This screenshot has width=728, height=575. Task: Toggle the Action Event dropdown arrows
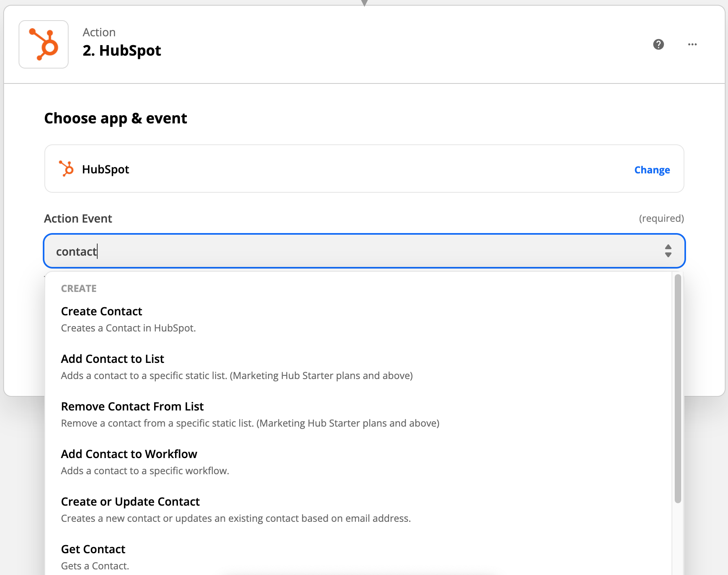[x=668, y=251]
